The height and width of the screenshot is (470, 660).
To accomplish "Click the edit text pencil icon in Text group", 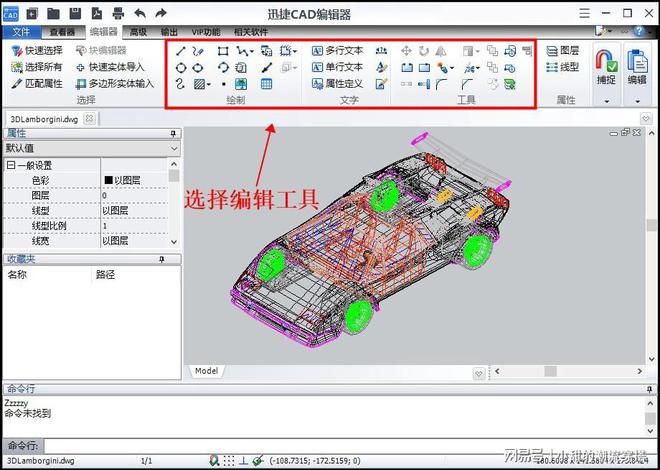I will pos(381,84).
